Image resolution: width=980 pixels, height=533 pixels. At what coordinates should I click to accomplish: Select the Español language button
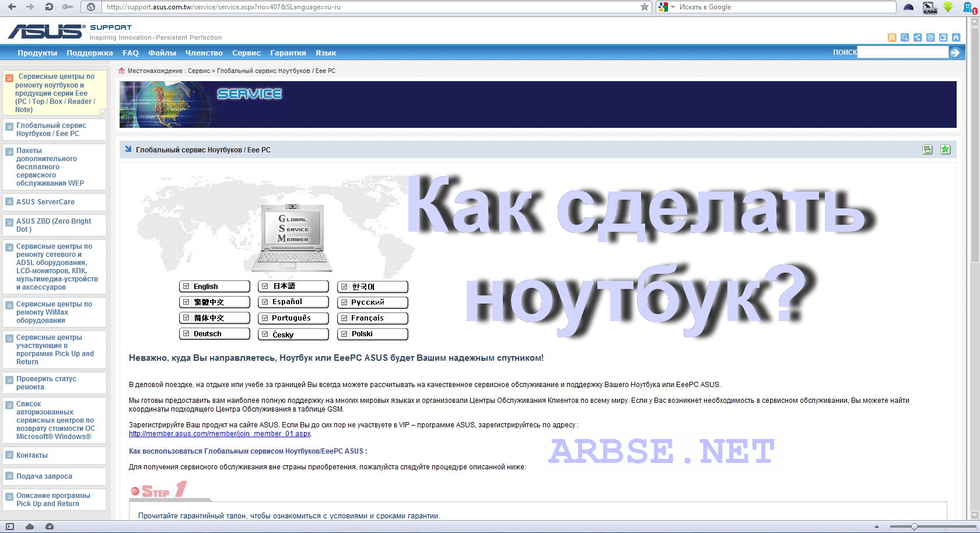point(294,302)
